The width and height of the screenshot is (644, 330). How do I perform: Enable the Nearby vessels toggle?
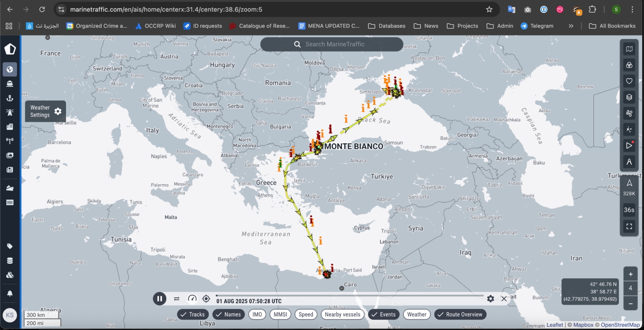tap(342, 315)
